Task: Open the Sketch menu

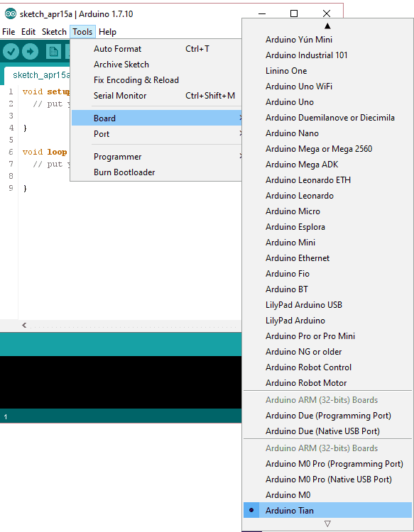Action: pyautogui.click(x=54, y=32)
